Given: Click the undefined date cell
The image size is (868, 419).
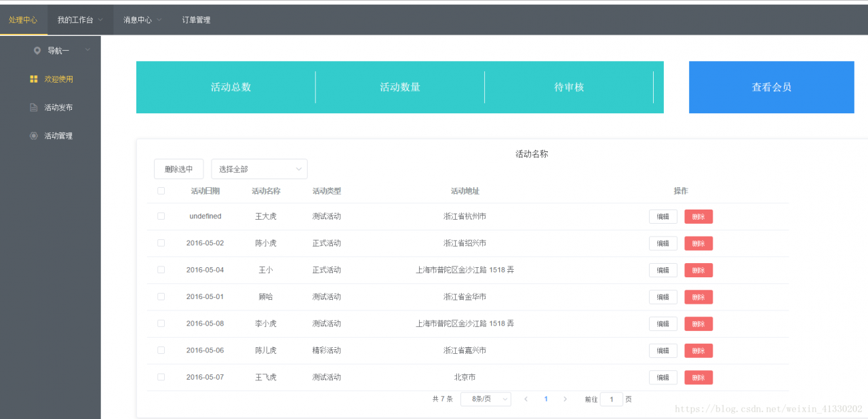Looking at the screenshot, I should pos(205,216).
